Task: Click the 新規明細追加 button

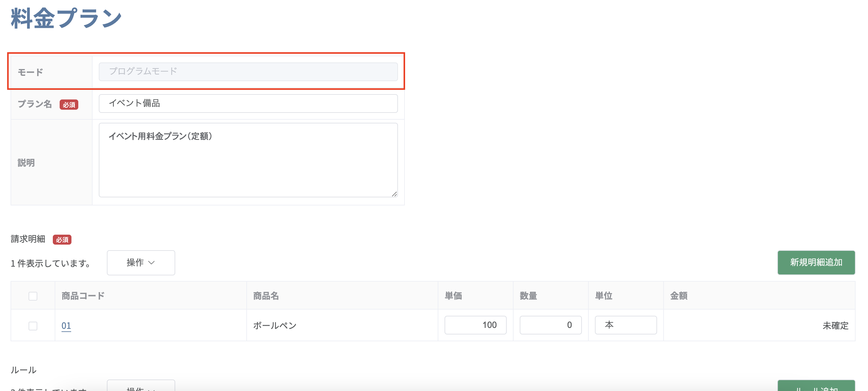Action: point(816,263)
